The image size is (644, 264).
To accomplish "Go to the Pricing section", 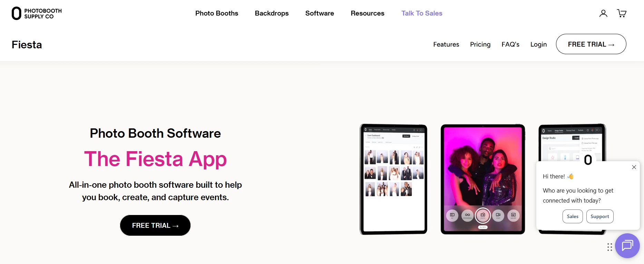I will 480,44.
